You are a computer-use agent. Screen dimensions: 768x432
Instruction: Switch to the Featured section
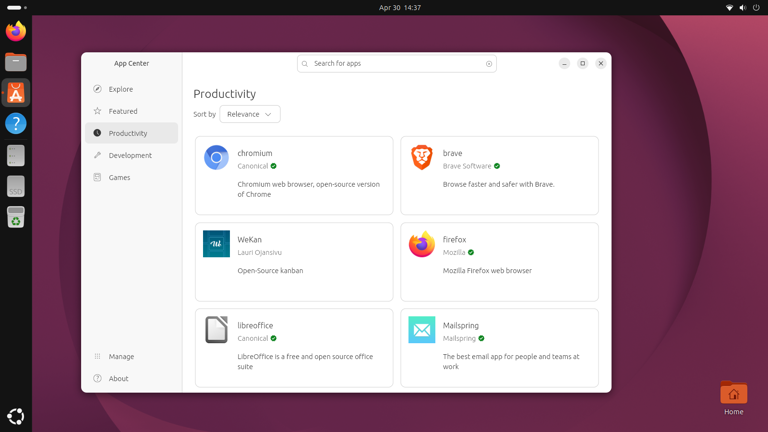pyautogui.click(x=131, y=111)
